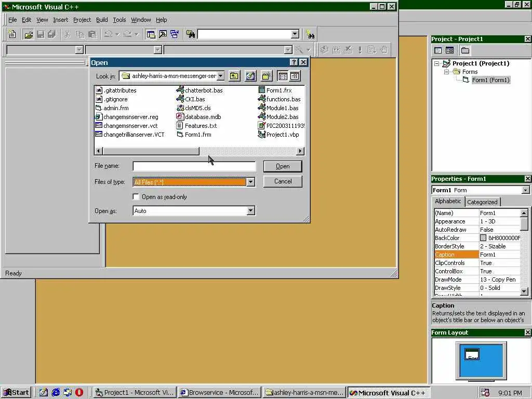Switch to the Categorized properties tab
Image resolution: width=532 pixels, height=399 pixels.
pos(482,202)
